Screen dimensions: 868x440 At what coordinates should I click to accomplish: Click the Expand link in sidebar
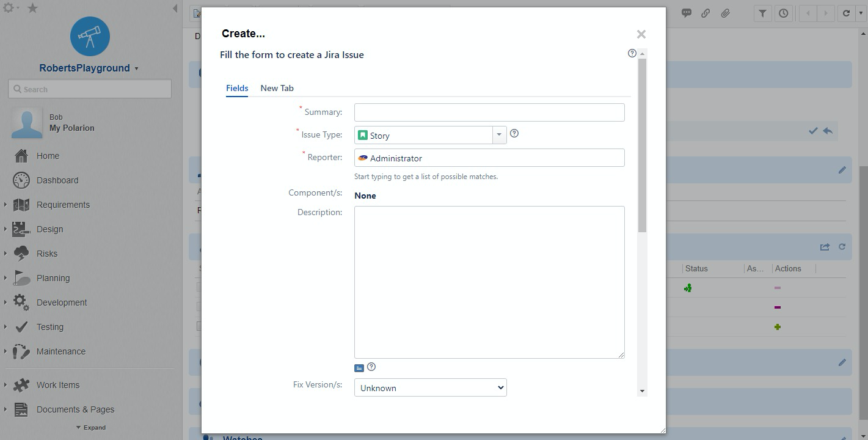[x=91, y=428]
